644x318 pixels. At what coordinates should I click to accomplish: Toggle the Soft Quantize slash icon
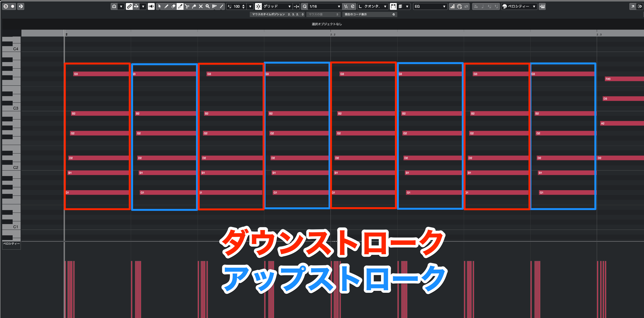[x=346, y=6]
